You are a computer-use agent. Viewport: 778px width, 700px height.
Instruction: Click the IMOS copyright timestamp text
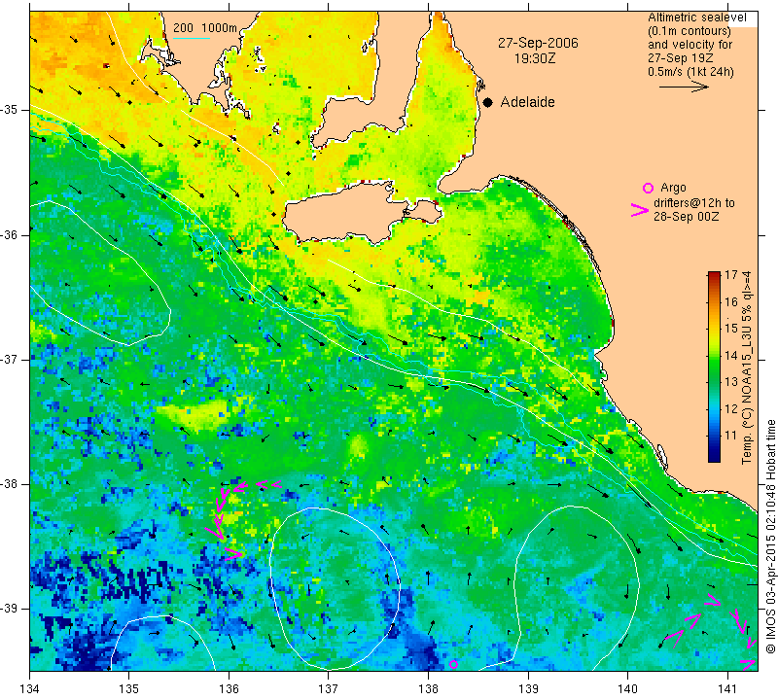(x=770, y=537)
